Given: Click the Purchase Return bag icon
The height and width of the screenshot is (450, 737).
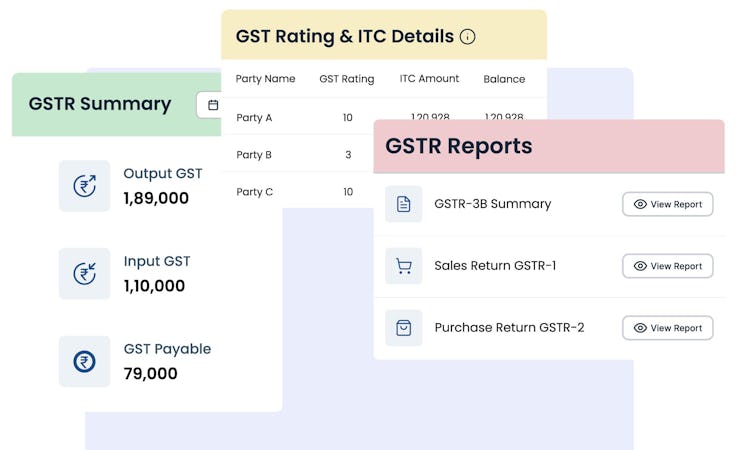Looking at the screenshot, I should click(x=404, y=328).
